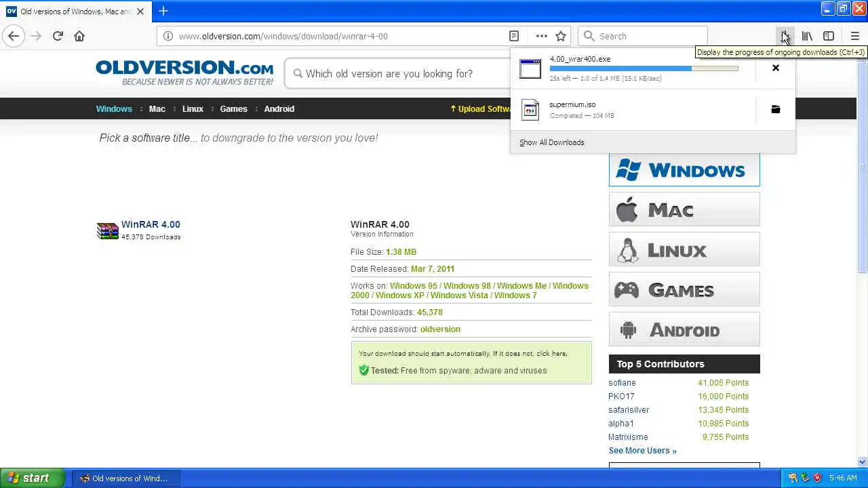Open the Games platform banner
This screenshot has width=868, height=488.
(x=684, y=289)
